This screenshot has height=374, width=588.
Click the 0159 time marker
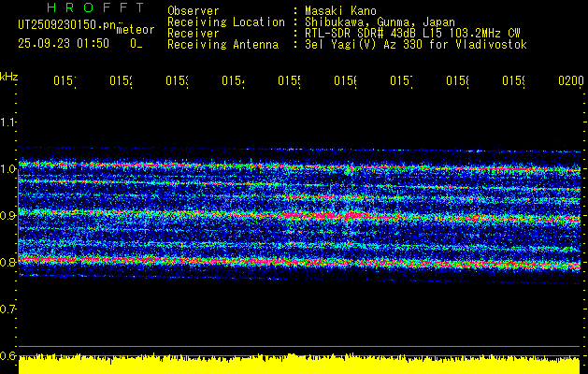point(513,80)
